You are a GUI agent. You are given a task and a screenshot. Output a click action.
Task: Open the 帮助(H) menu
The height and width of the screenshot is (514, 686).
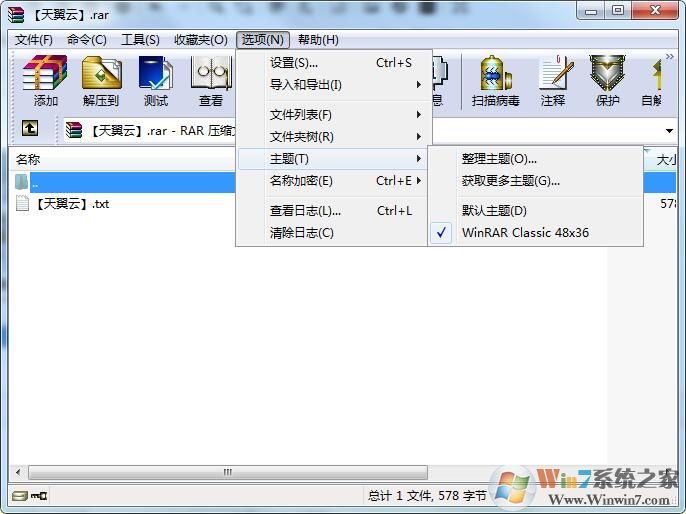tap(318, 40)
